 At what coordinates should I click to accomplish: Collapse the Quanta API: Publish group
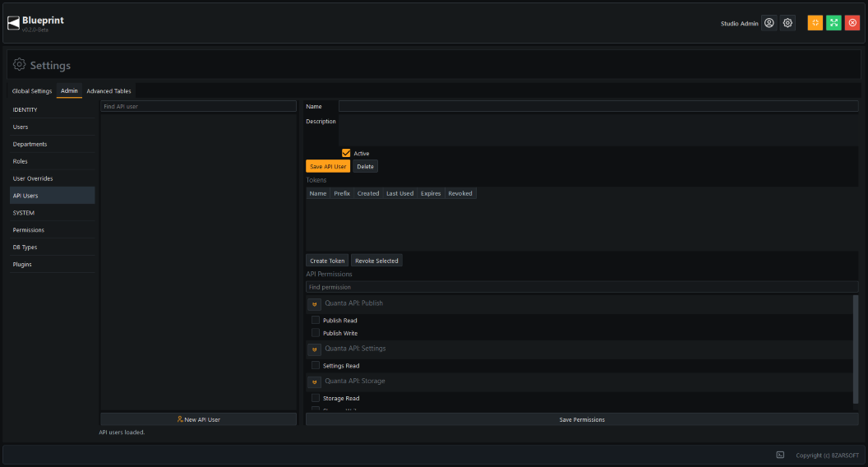click(315, 304)
